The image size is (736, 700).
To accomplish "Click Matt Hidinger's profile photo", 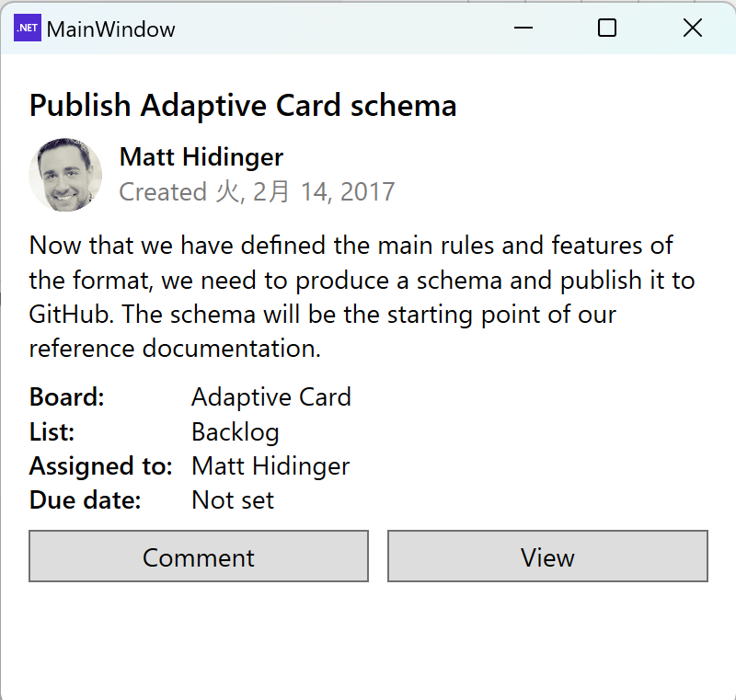I will point(65,175).
